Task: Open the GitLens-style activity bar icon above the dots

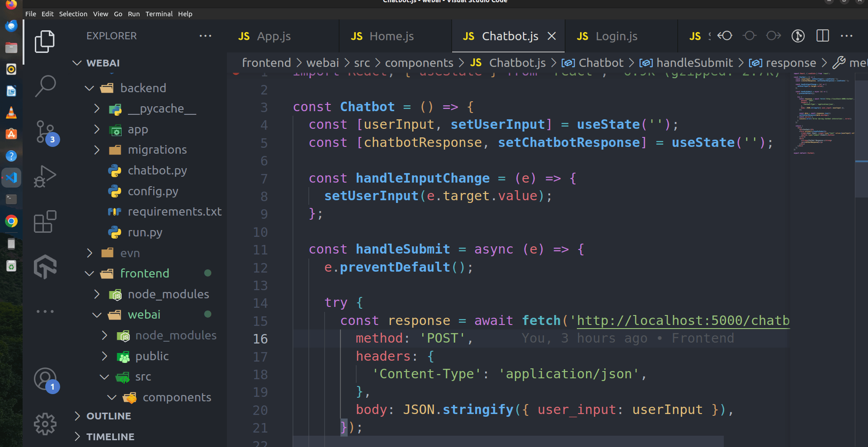Action: pyautogui.click(x=45, y=266)
